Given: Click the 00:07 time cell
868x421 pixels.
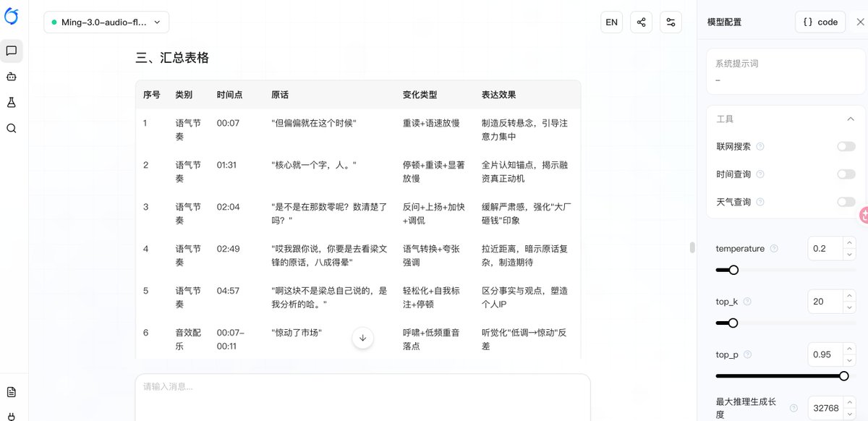Looking at the screenshot, I should (228, 123).
